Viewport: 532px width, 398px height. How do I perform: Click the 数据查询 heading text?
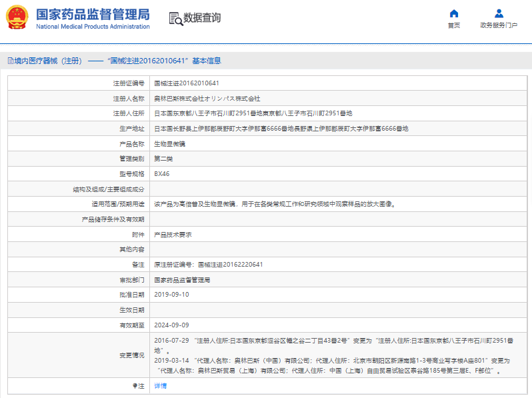click(202, 18)
